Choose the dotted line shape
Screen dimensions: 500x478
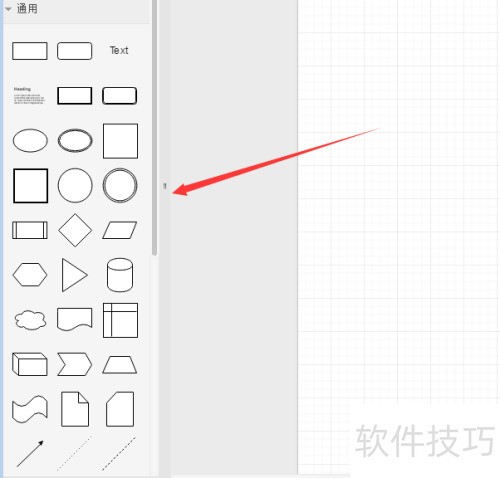[75, 453]
